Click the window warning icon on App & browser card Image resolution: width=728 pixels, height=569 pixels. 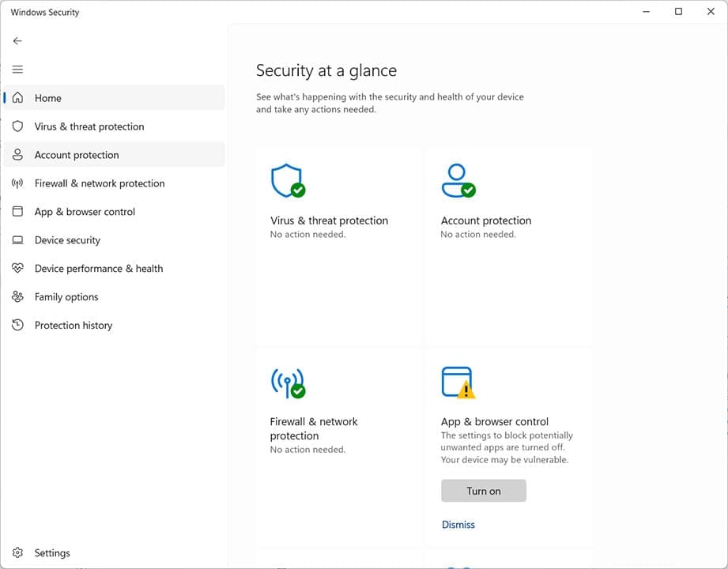pos(458,383)
